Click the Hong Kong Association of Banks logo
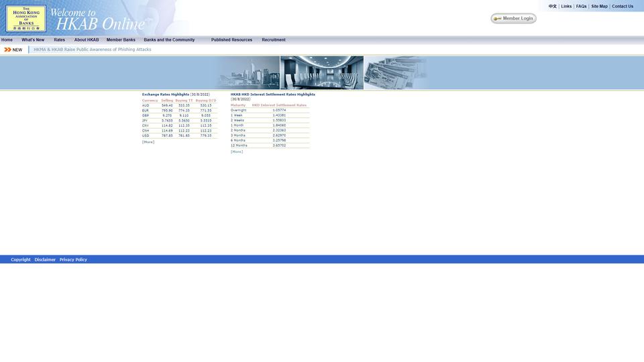 coord(26,19)
